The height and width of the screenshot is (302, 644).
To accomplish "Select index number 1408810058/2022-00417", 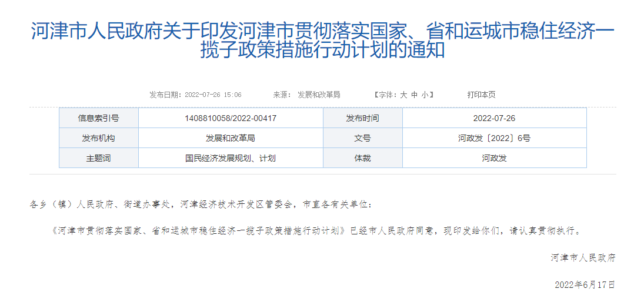I will click(x=231, y=118).
